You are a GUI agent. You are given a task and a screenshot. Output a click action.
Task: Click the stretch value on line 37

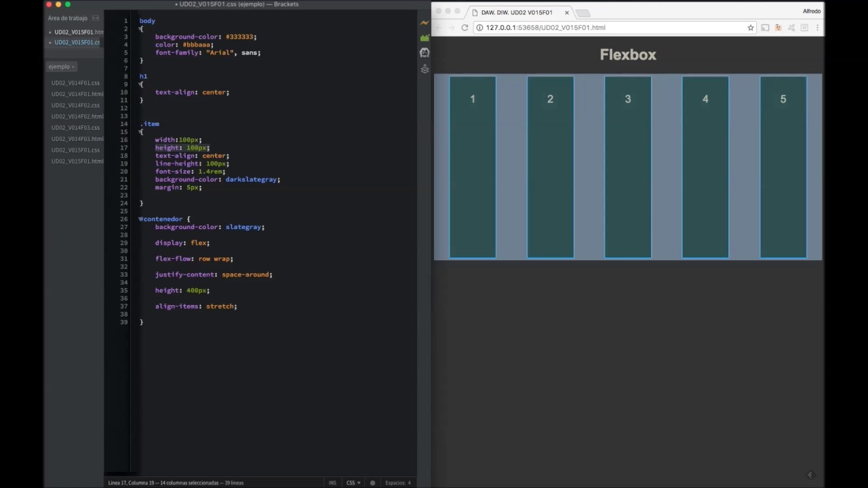click(220, 306)
